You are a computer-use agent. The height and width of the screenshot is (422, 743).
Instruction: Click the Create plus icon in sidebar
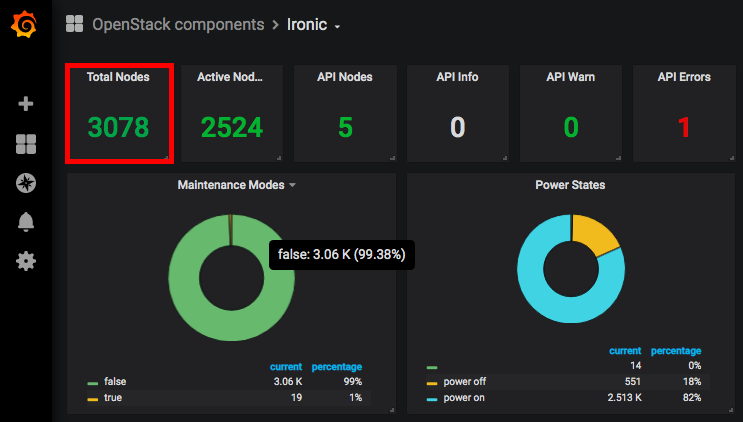[x=26, y=104]
